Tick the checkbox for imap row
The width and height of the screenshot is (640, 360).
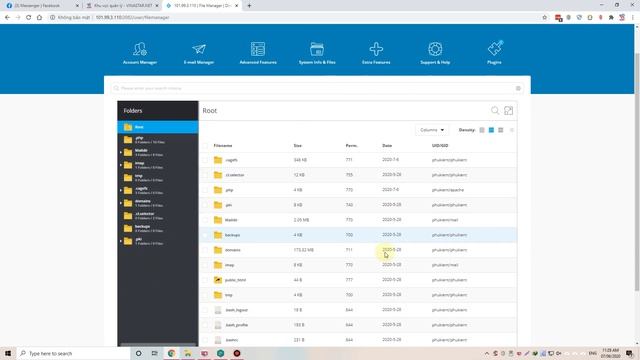coord(205,265)
